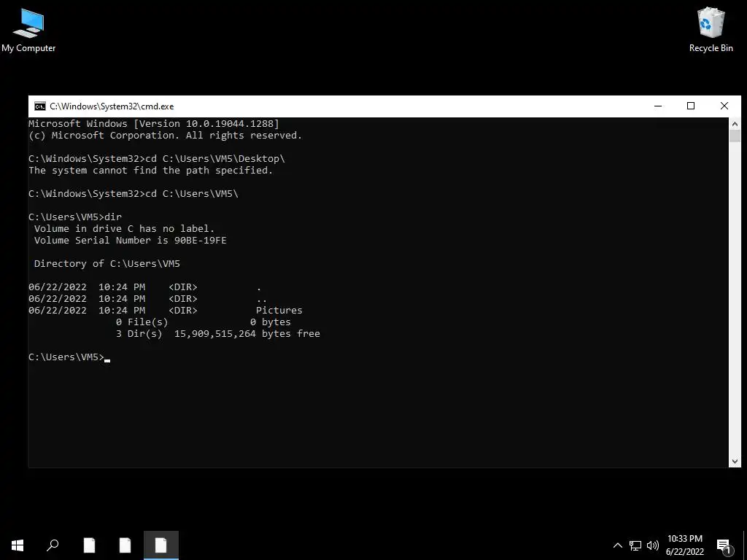Viewport: 747px width, 560px height.
Task: Click the double-dot parent directory row
Action: pos(147,298)
